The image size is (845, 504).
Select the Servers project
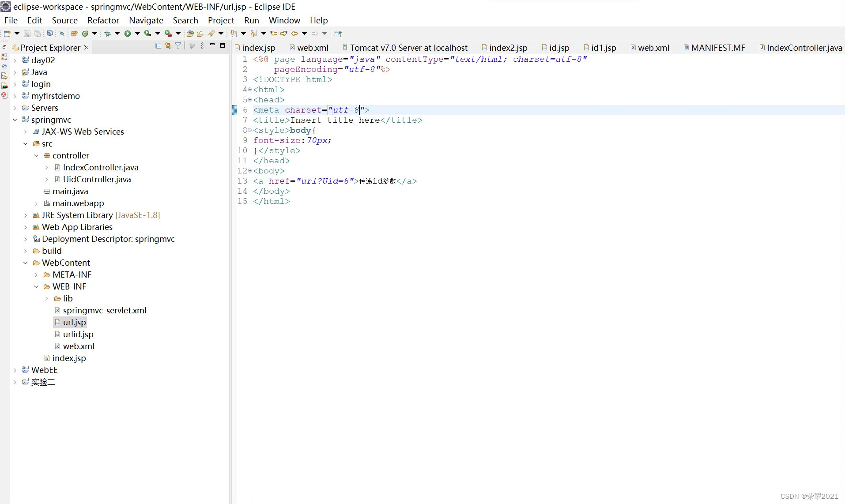point(45,108)
